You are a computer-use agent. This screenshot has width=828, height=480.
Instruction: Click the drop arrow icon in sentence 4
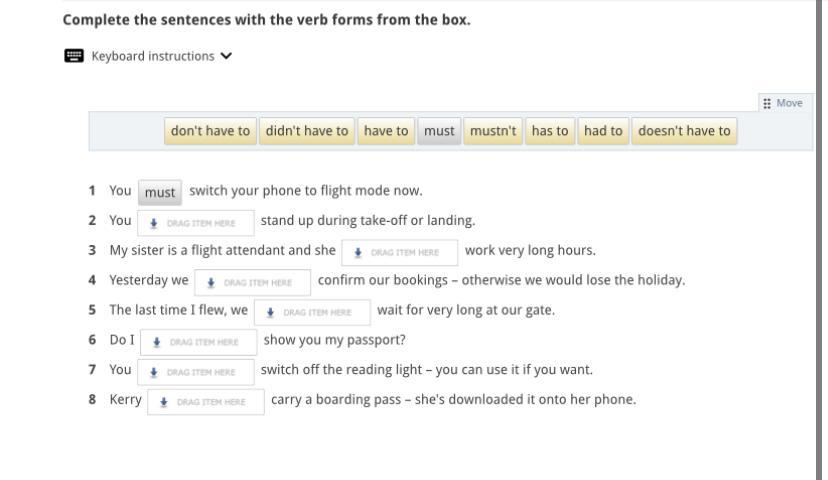click(x=211, y=283)
